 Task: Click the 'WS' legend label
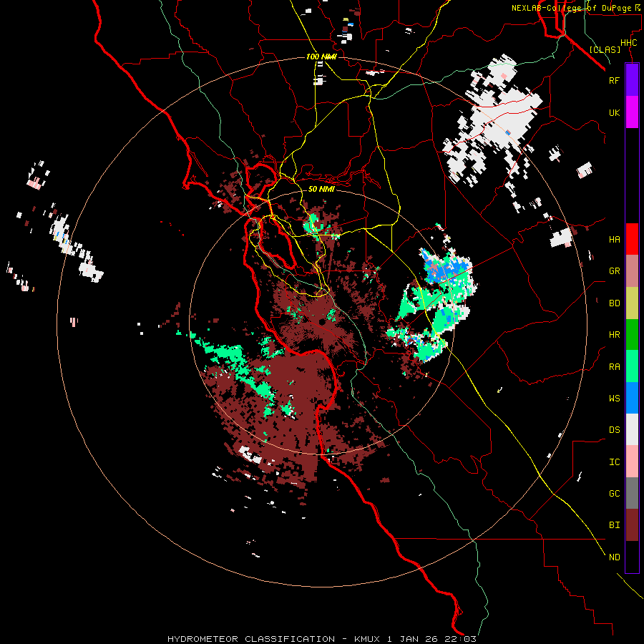point(614,399)
